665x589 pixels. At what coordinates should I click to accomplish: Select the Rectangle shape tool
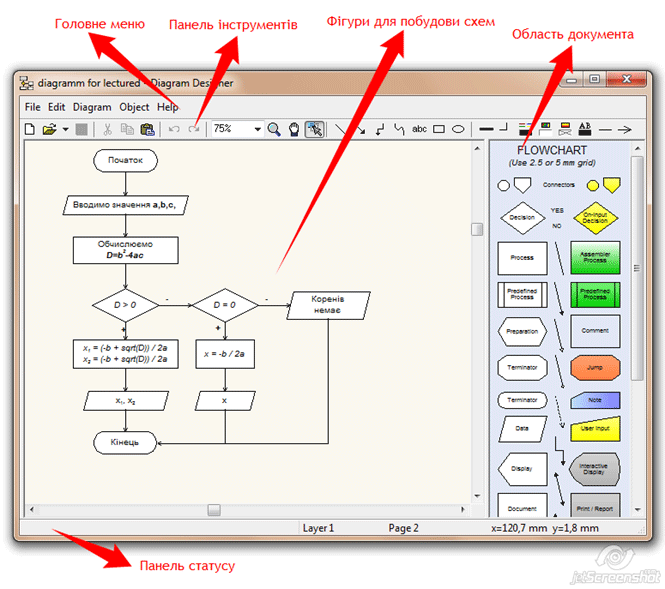(x=439, y=129)
